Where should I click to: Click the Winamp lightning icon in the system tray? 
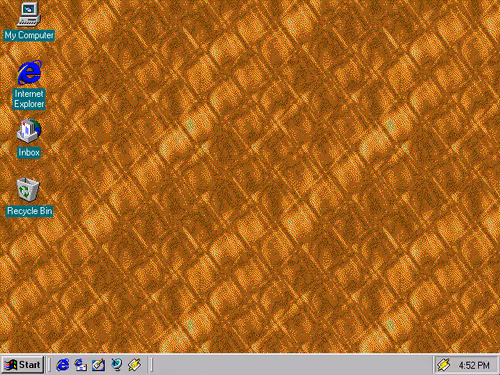[x=444, y=365]
